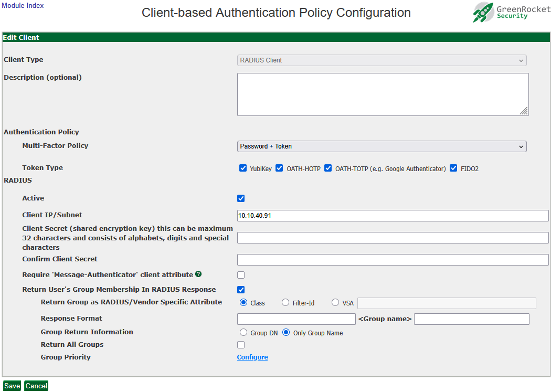The width and height of the screenshot is (551, 392).
Task: Toggle the YubiKey token type checkbox
Action: point(243,168)
